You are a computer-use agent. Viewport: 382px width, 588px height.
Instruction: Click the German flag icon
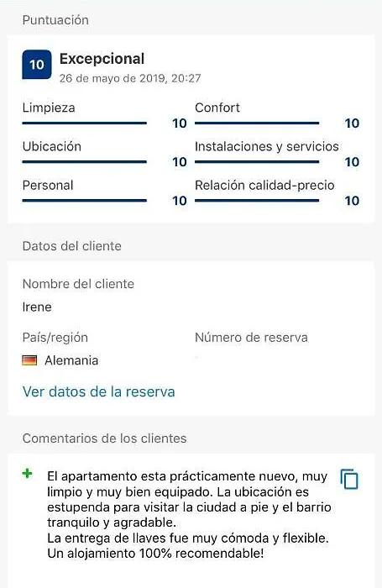tap(29, 360)
